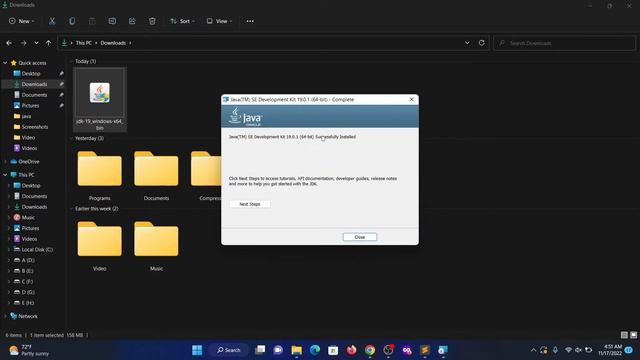640x360 pixels.
Task: Open the Windows Start menu
Action: 197,350
